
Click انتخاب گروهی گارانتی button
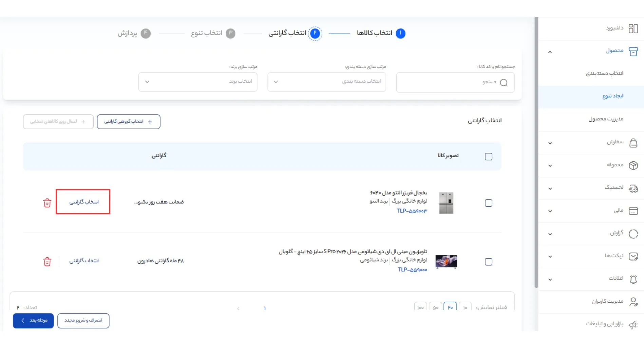[129, 122]
